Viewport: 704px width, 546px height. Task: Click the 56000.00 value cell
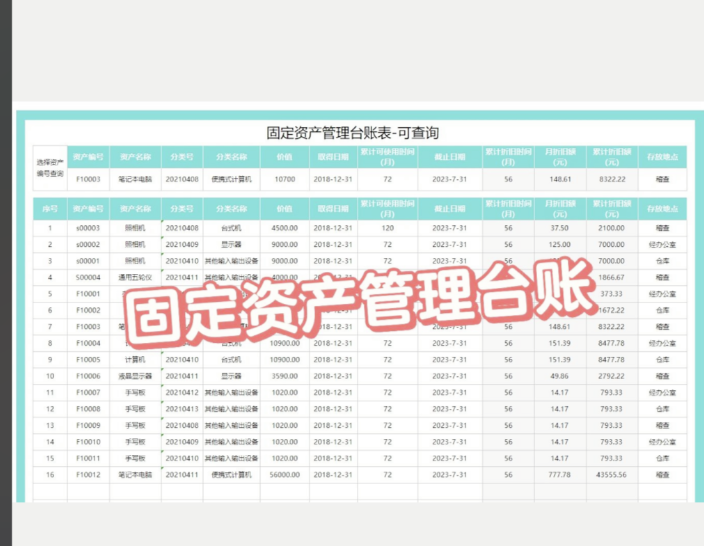(284, 473)
